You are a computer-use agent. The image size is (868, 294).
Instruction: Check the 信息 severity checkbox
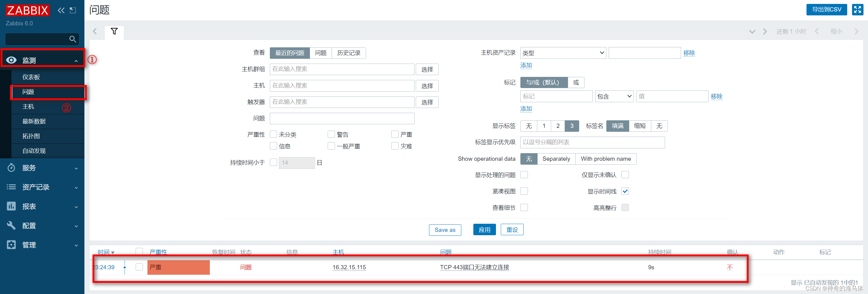click(273, 146)
